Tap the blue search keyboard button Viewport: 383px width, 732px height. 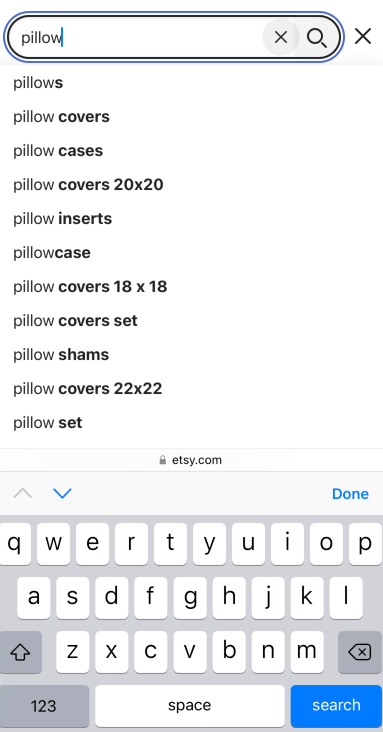(336, 706)
